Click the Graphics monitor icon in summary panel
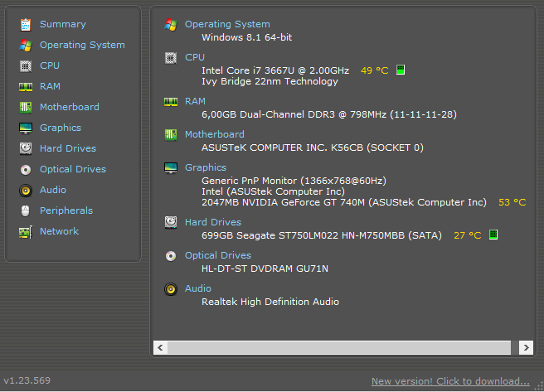544x392 pixels. 171,167
